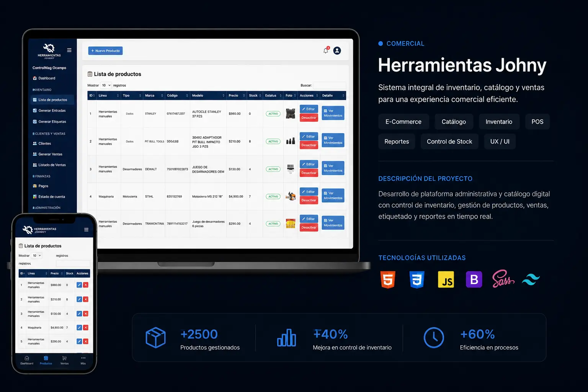Focus the phone search input field
Screen dimensions: 588x392
(x=73, y=263)
